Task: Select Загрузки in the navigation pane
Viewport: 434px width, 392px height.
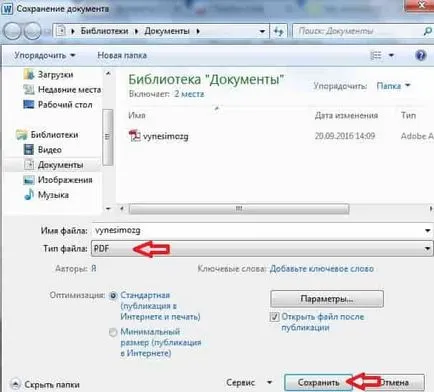Action: [55, 75]
